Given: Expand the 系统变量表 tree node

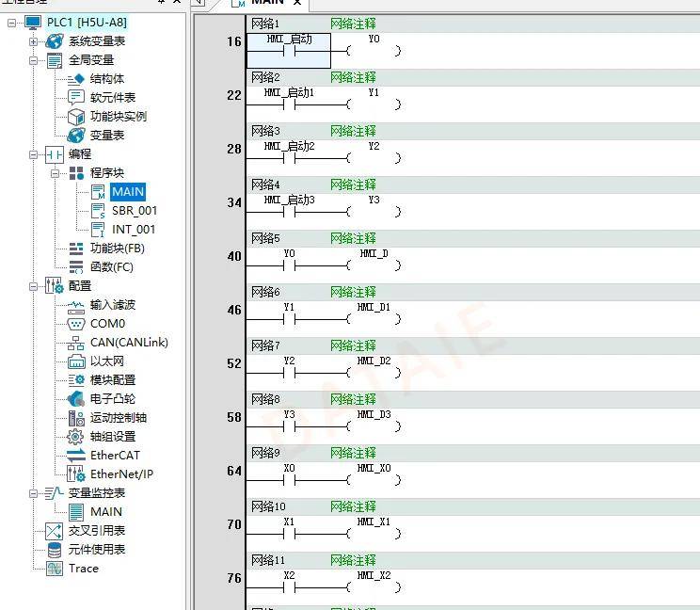Looking at the screenshot, I should click(34, 41).
